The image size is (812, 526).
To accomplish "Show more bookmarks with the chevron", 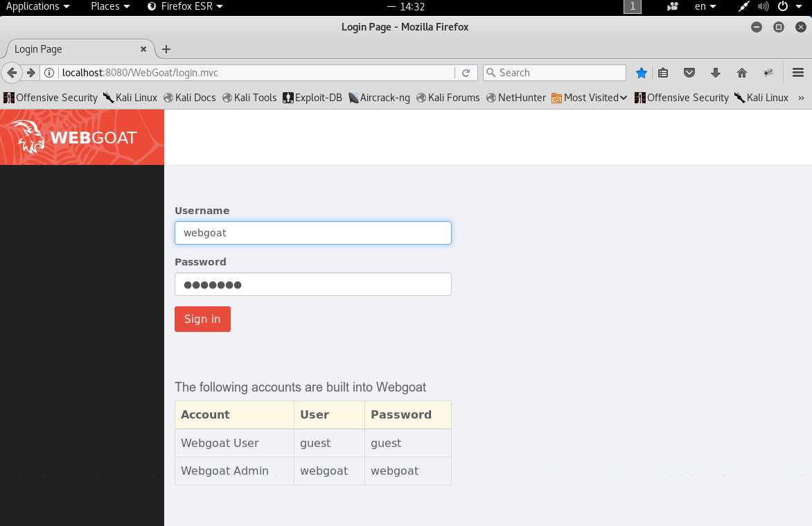I will (801, 98).
